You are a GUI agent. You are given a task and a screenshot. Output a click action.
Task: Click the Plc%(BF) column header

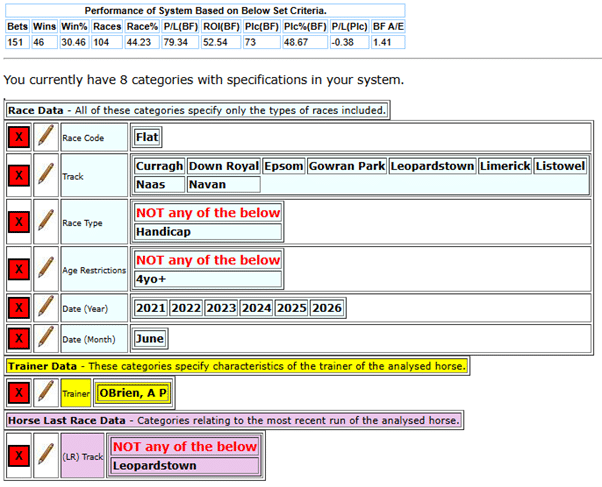click(305, 27)
